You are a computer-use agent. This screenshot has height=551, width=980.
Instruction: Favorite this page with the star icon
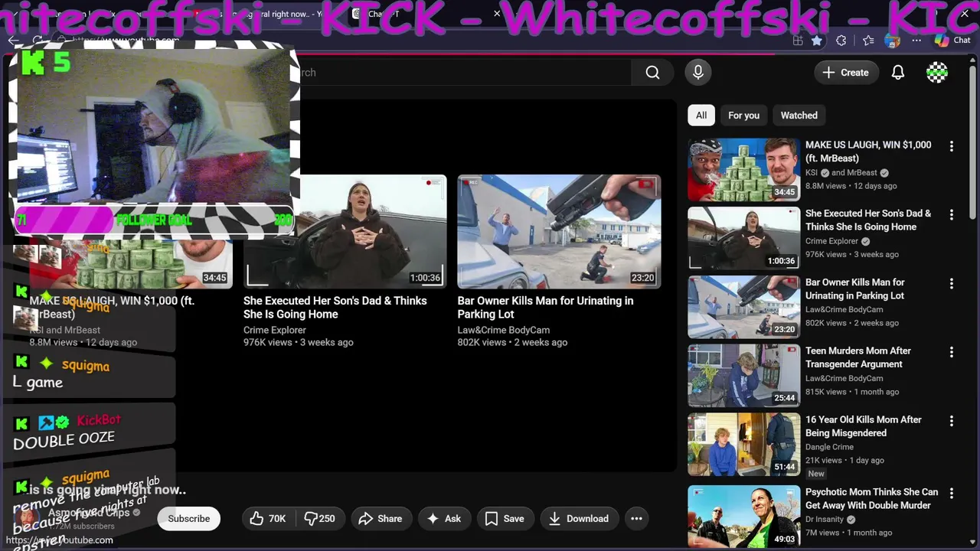click(817, 41)
